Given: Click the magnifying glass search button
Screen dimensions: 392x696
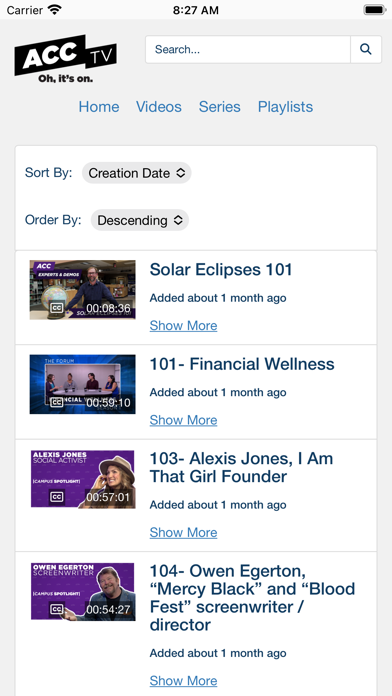Looking at the screenshot, I should click(366, 49).
